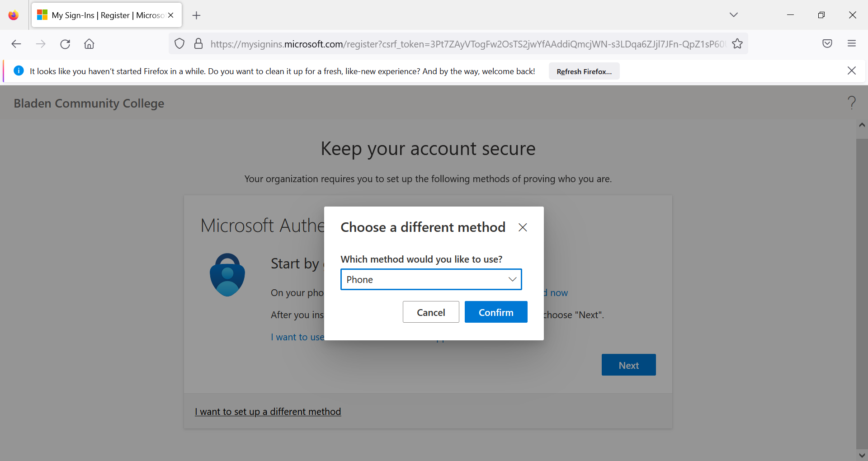Image resolution: width=868 pixels, height=461 pixels.
Task: Go to the Firefox home page
Action: 89,44
